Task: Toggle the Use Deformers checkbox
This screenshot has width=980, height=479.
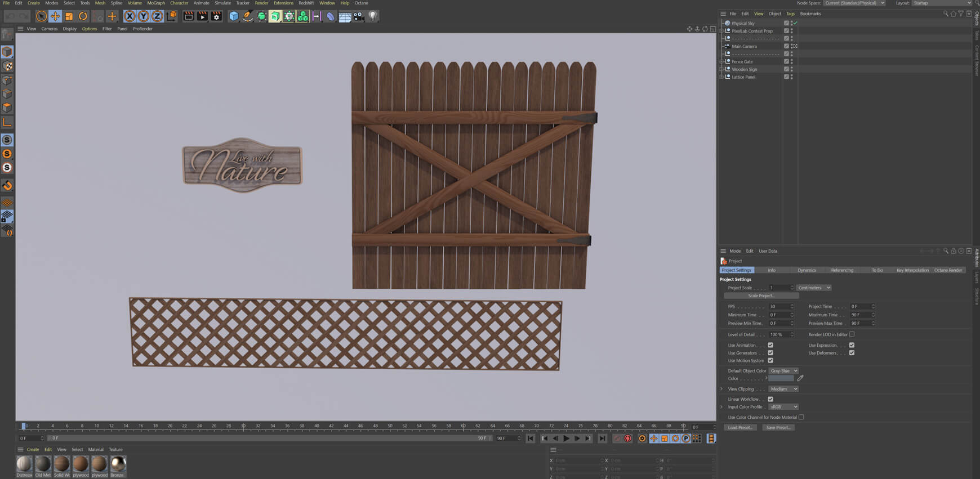Action: click(852, 353)
